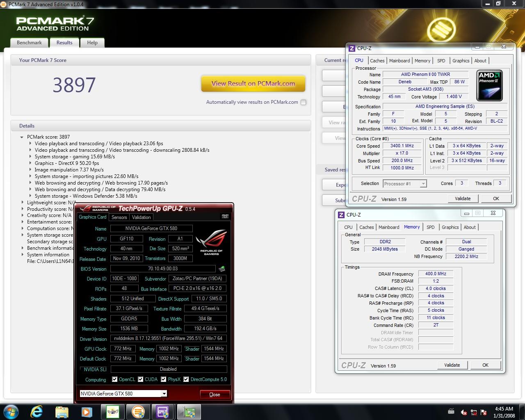Click the keyboard icon in system tray
The image size is (525, 420).
pos(451,412)
